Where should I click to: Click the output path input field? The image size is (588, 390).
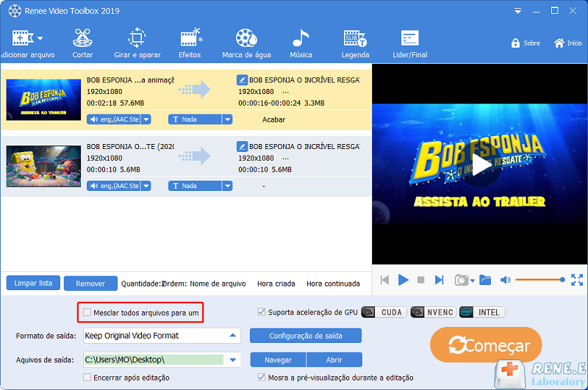coord(154,360)
